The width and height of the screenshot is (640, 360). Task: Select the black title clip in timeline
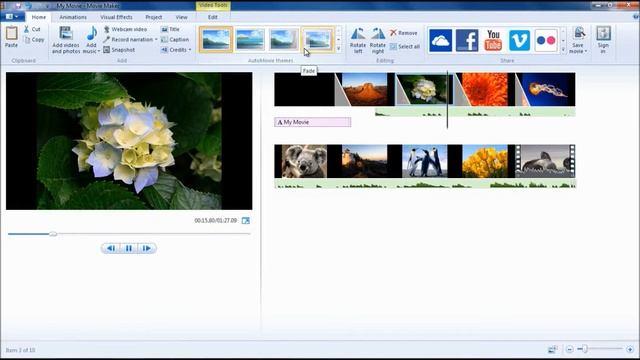coord(304,89)
